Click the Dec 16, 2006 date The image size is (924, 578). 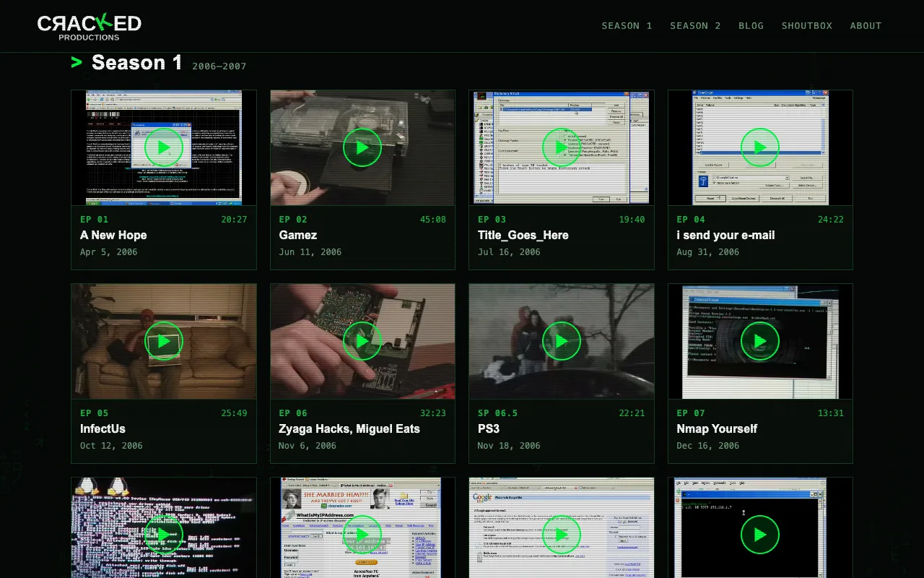tap(708, 446)
